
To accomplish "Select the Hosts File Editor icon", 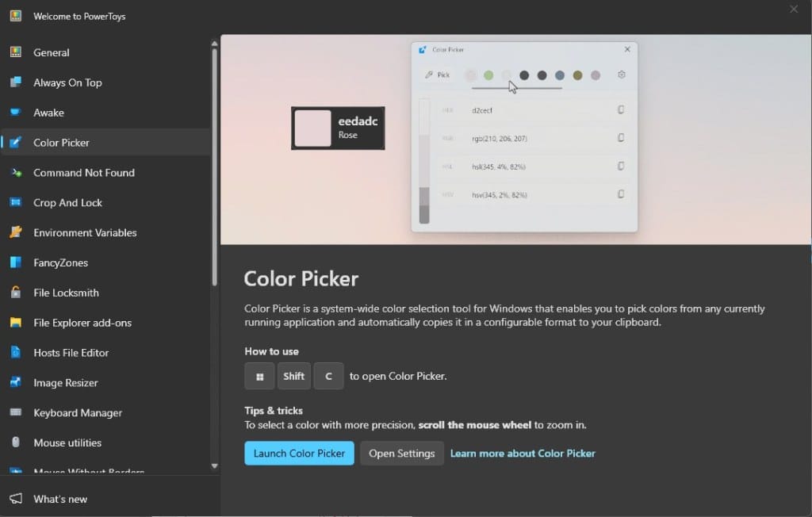I will 15,353.
